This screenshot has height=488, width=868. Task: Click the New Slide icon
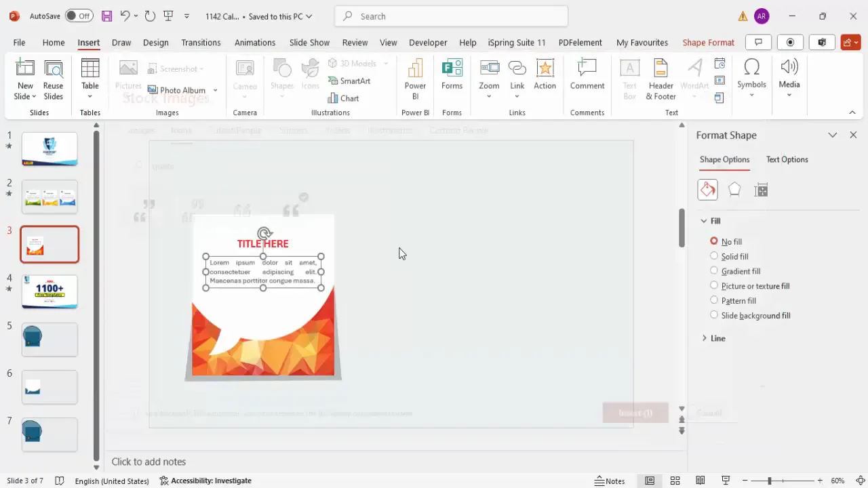coord(25,69)
